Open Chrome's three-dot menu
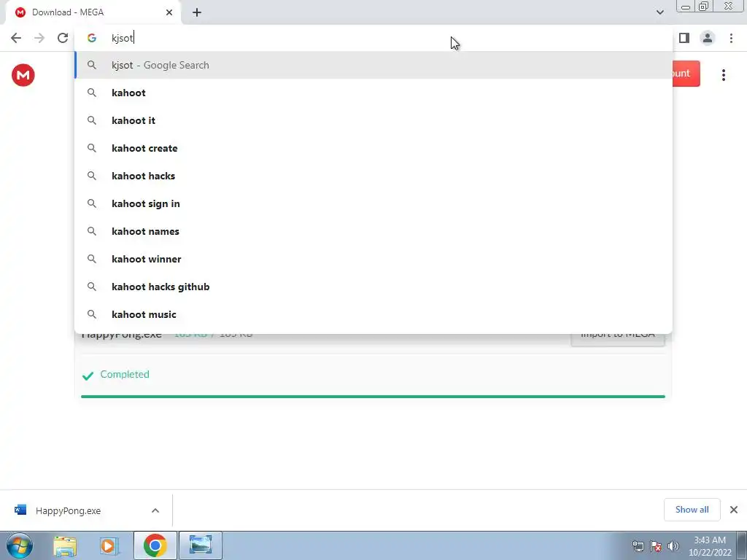Viewport: 747px width, 560px height. pyautogui.click(x=731, y=38)
